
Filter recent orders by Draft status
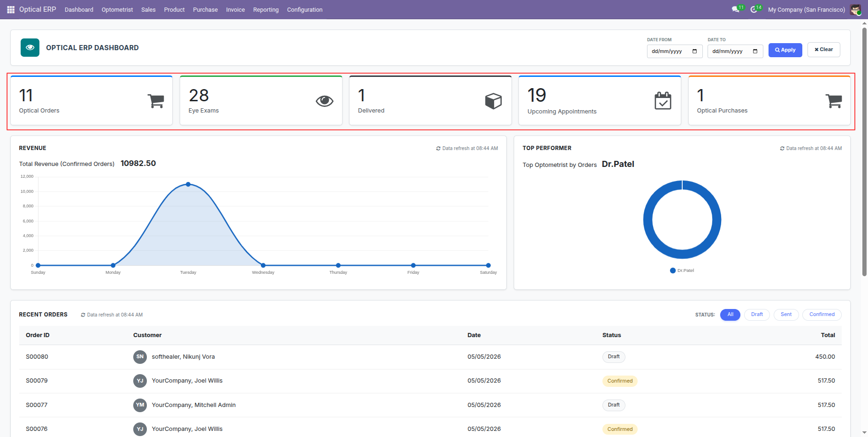757,315
